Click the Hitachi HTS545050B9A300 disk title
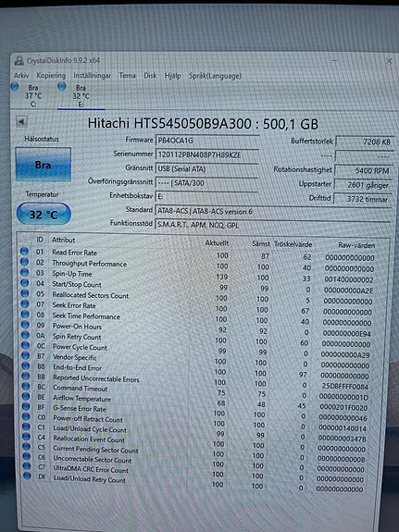 pyautogui.click(x=203, y=123)
